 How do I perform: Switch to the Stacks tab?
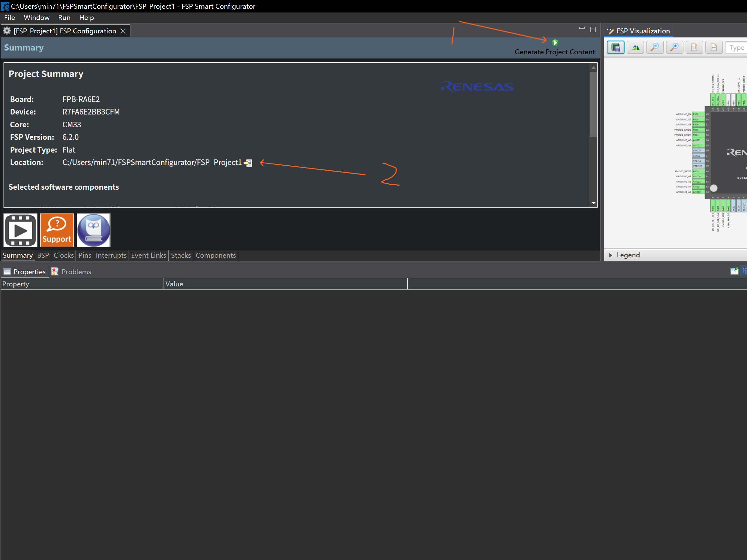(181, 256)
